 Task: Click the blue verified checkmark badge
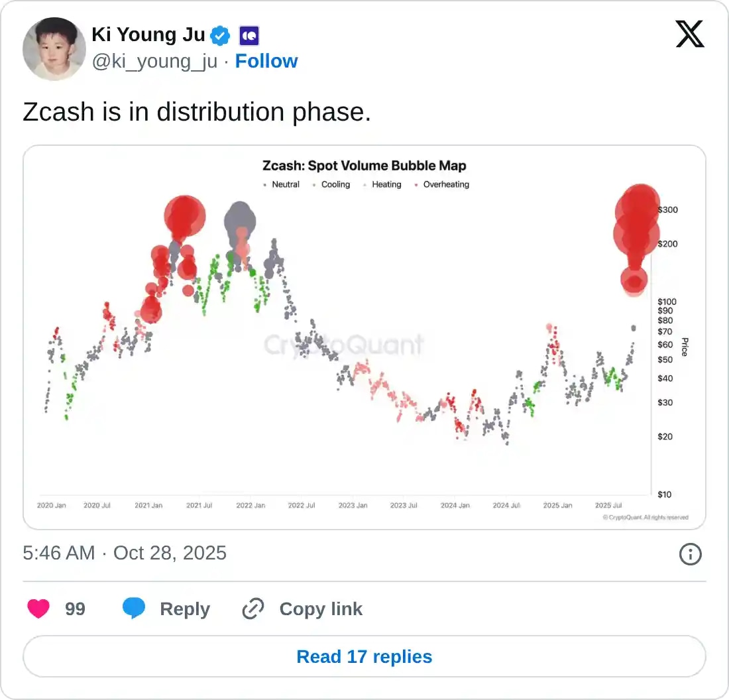pos(221,34)
